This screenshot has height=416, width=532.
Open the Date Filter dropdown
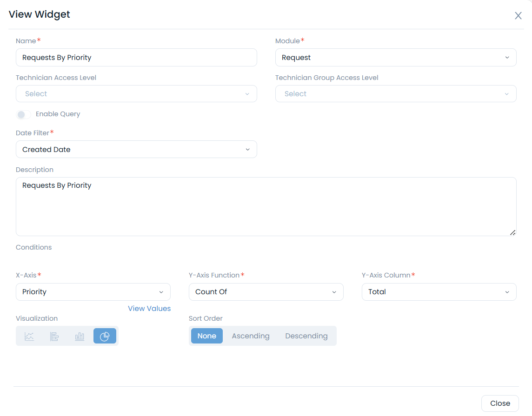tap(136, 150)
